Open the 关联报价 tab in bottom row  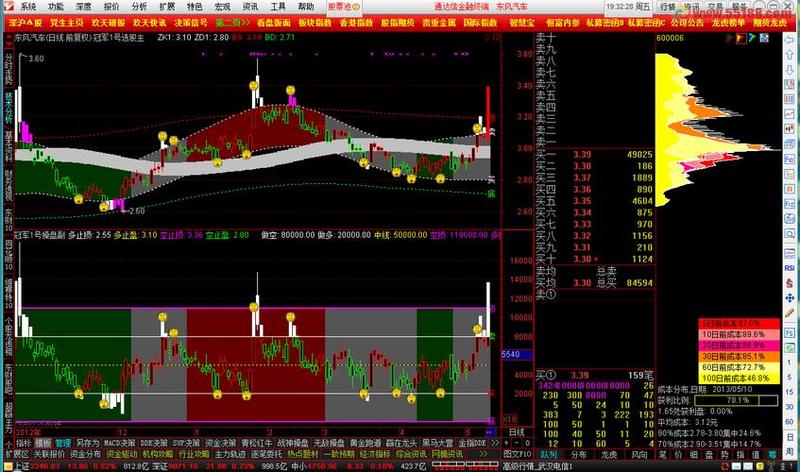49,454
